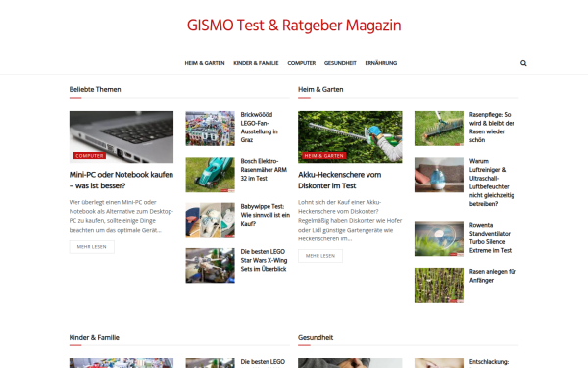This screenshot has width=588, height=368.
Task: Click MEHR LESEN under Akku-Heckenschere article
Action: (320, 256)
